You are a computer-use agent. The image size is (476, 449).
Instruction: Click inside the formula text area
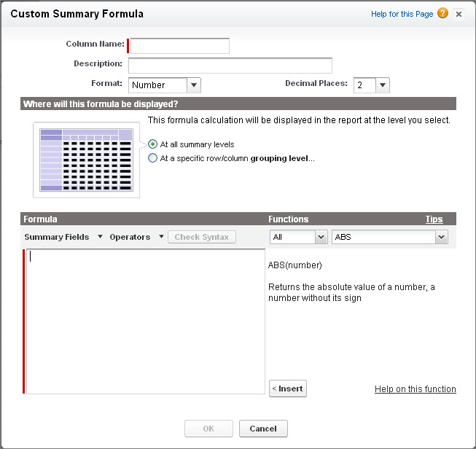[146, 321]
